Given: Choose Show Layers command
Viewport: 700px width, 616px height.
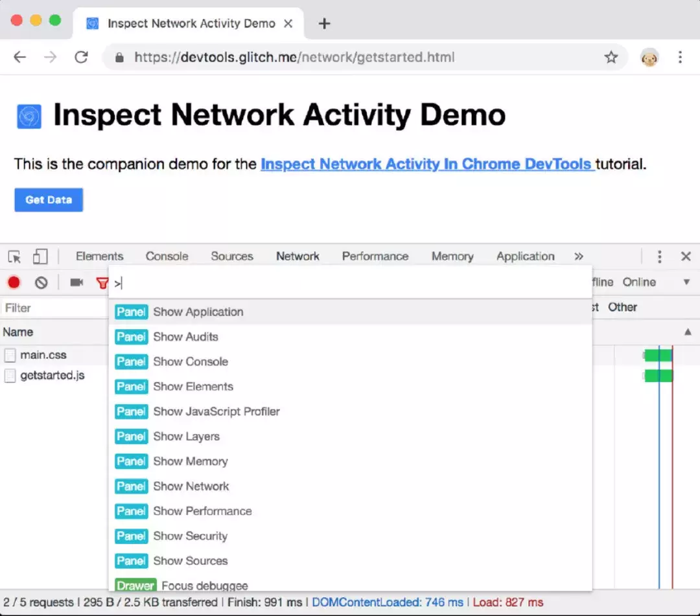Looking at the screenshot, I should coord(351,436).
